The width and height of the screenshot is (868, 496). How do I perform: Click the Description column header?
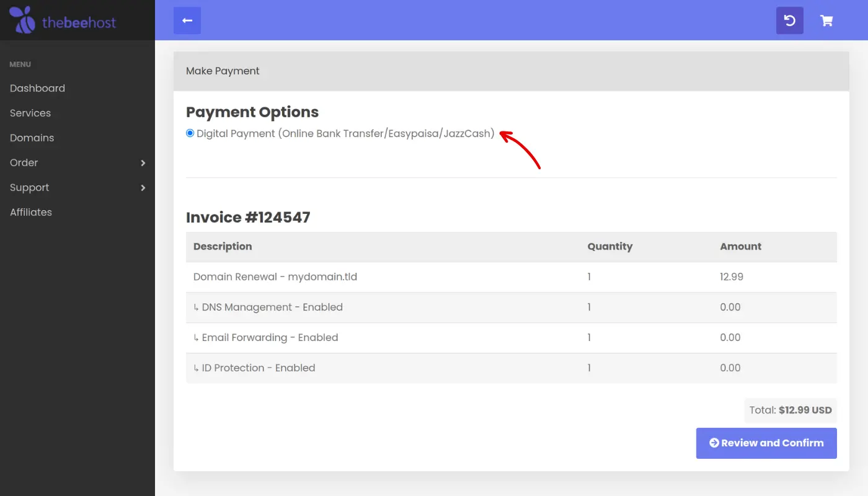pos(223,246)
